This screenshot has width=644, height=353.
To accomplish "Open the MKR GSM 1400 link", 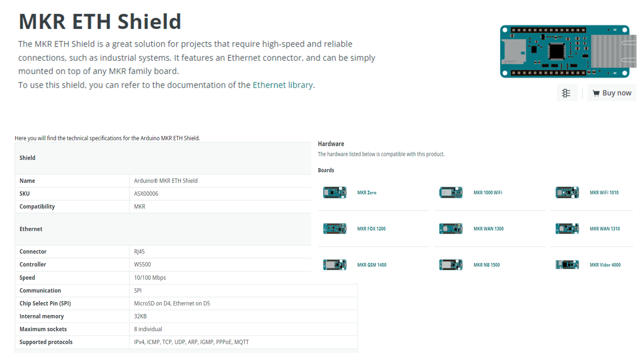I will pyautogui.click(x=372, y=265).
